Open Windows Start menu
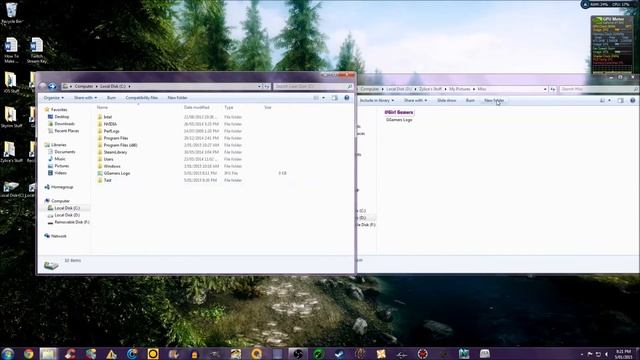The height and width of the screenshot is (360, 640). 8,353
